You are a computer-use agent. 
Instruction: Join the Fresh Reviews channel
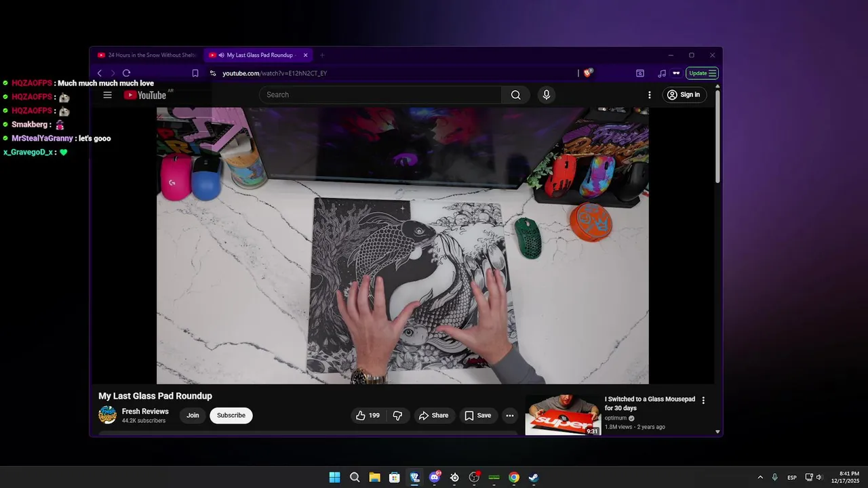pyautogui.click(x=193, y=415)
